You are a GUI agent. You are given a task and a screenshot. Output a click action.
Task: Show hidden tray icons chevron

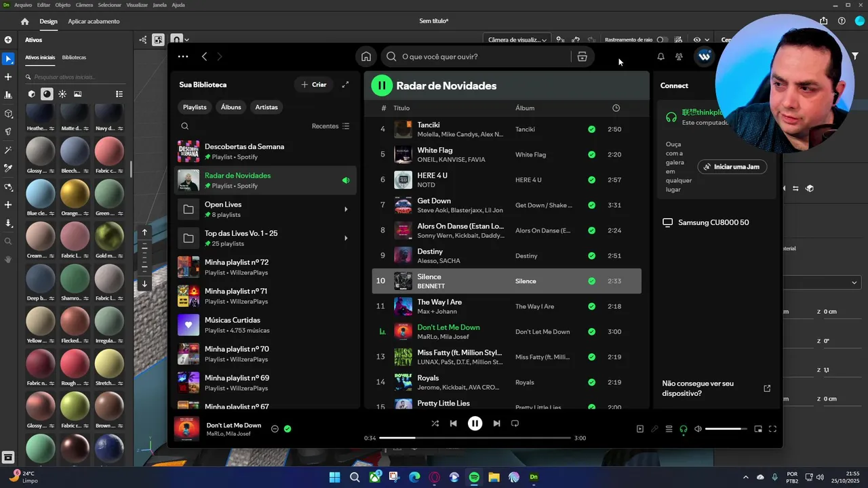(746, 477)
